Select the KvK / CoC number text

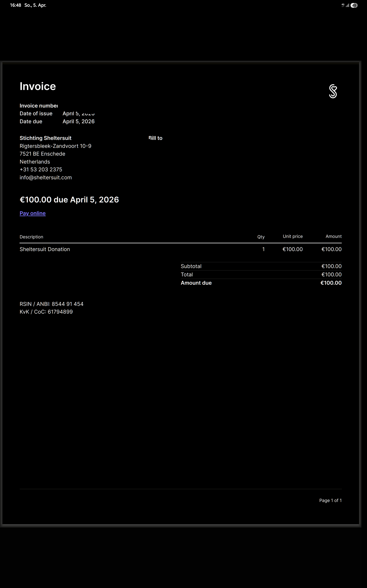click(46, 312)
